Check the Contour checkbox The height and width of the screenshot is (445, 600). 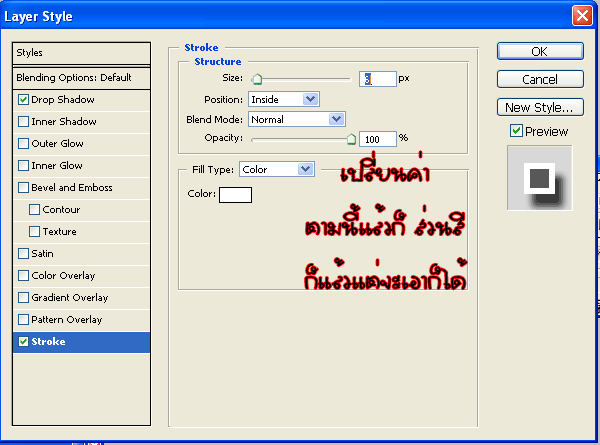[34, 210]
